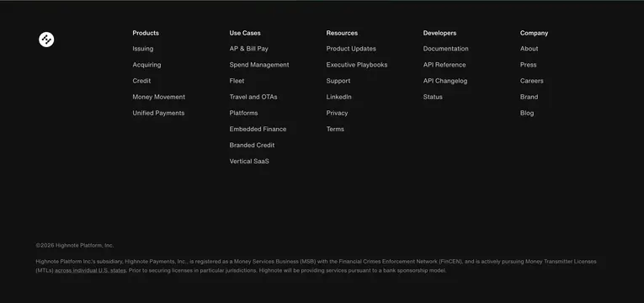Open developer Documentation
The image size is (644, 303).
[446, 49]
